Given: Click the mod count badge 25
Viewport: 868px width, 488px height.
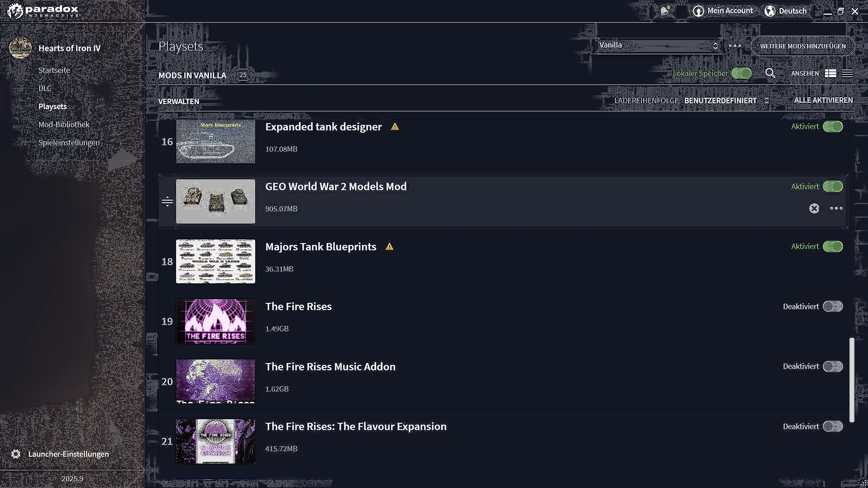Looking at the screenshot, I should pos(243,75).
